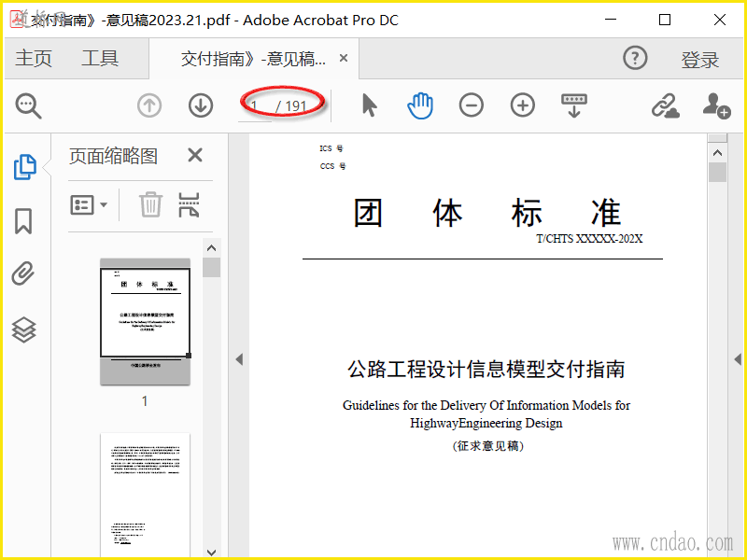Open the thumbnail options dropdown menu
Image resolution: width=747 pixels, height=560 pixels.
[89, 205]
